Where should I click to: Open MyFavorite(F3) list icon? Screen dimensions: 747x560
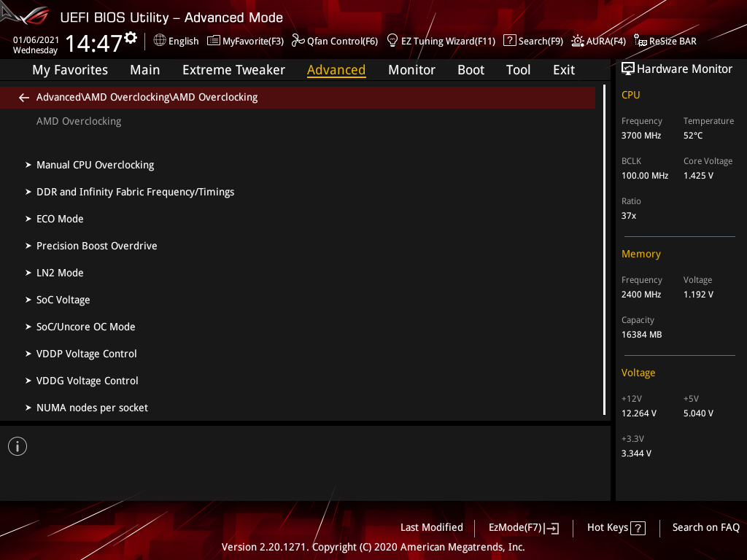click(214, 41)
